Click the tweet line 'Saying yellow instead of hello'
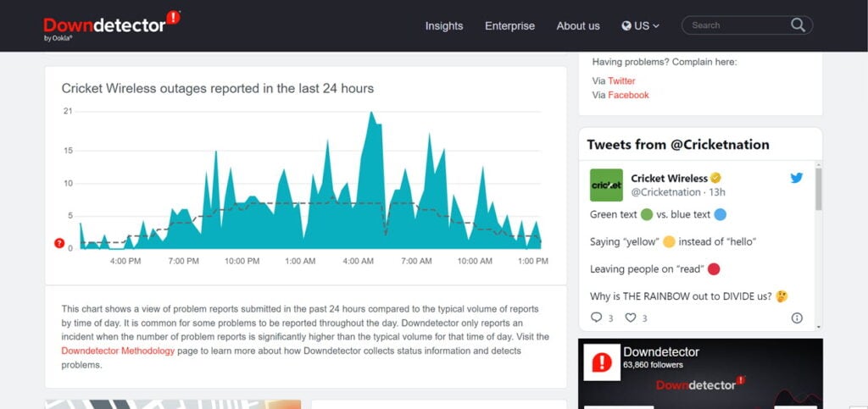 coord(673,241)
